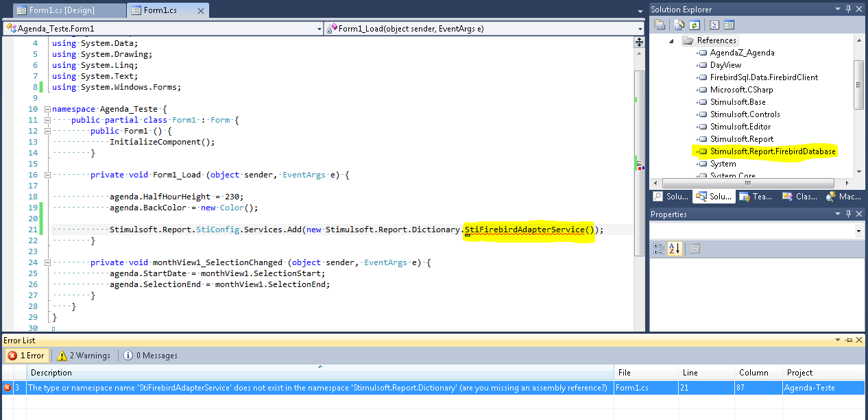
Task: Toggle the 0 Messages filter
Action: pos(150,356)
